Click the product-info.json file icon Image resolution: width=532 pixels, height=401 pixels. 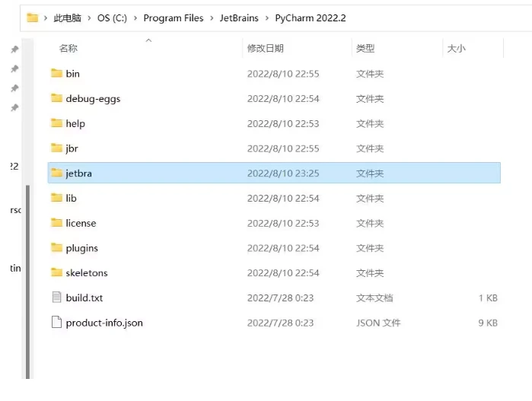click(56, 323)
